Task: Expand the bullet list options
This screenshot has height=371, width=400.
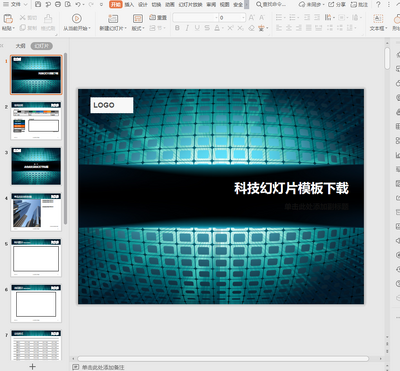Action: click(x=284, y=17)
